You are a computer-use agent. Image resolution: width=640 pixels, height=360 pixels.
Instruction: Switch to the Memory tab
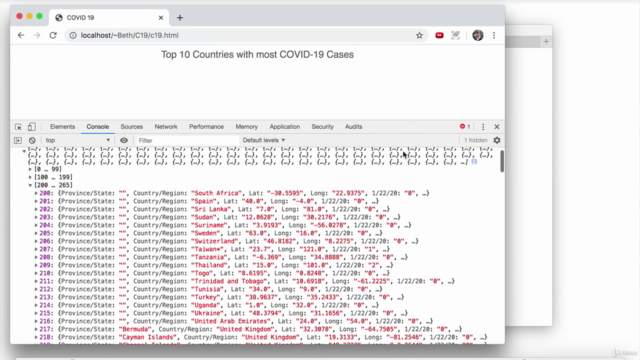247,127
